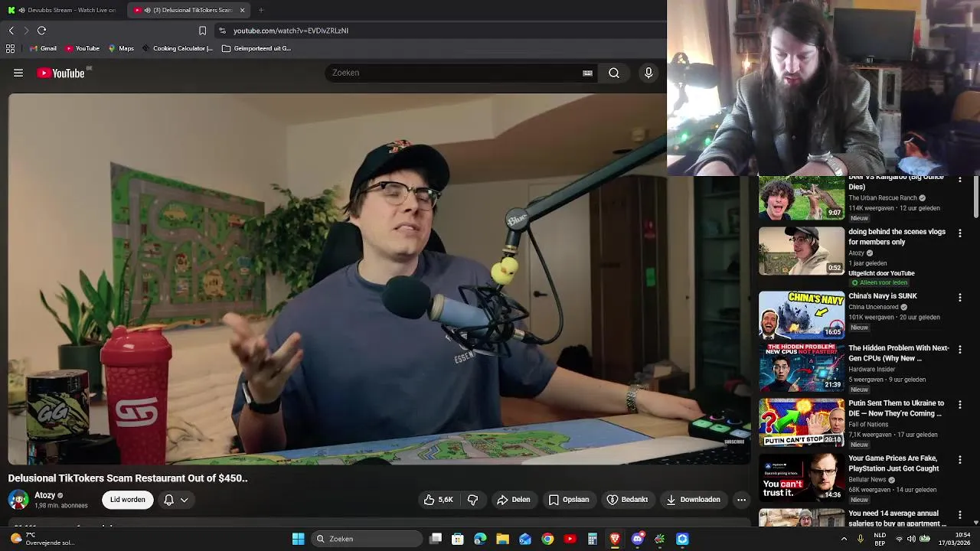Open Microsoft Store from the taskbar

click(458, 539)
